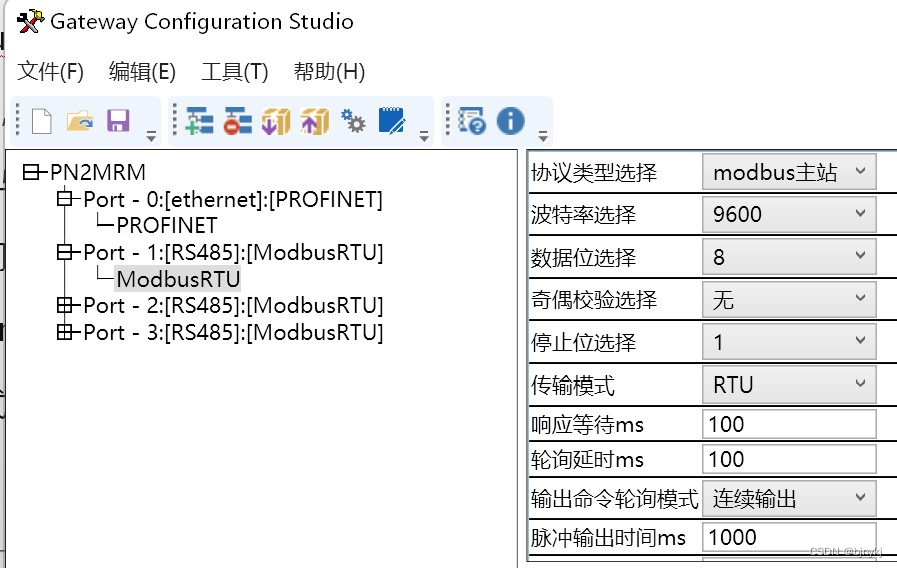897x568 pixels.
Task: Expand the Port - 2 RS485 node
Action: pos(65,305)
